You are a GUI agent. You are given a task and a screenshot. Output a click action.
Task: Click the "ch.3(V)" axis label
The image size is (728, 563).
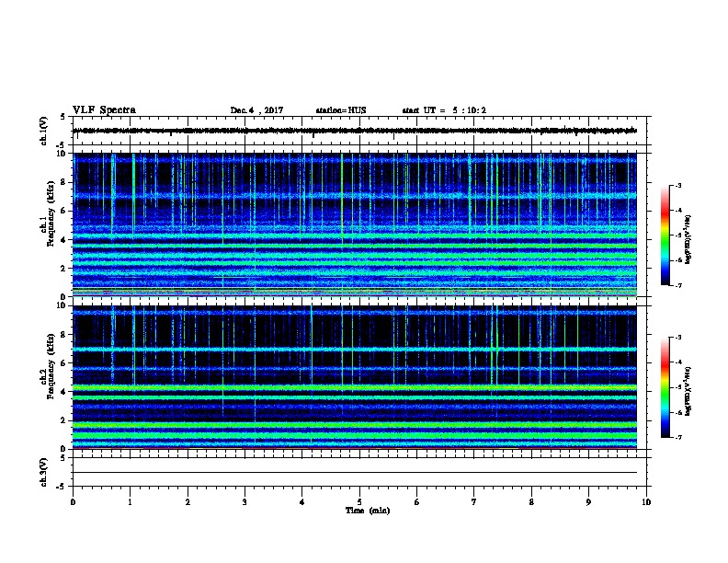coord(43,472)
